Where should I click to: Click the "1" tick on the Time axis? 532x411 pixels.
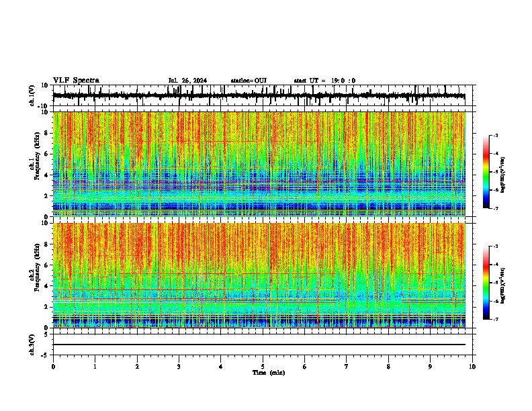coord(95,367)
